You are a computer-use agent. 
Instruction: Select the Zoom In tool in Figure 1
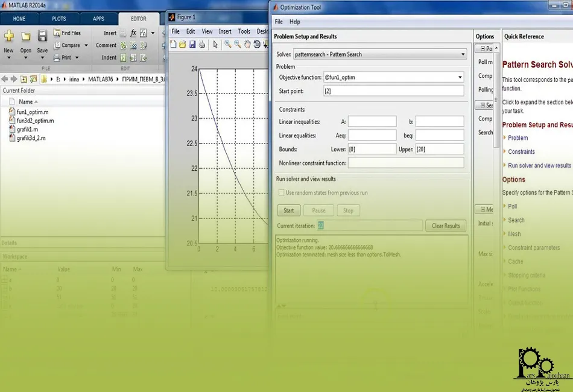227,44
